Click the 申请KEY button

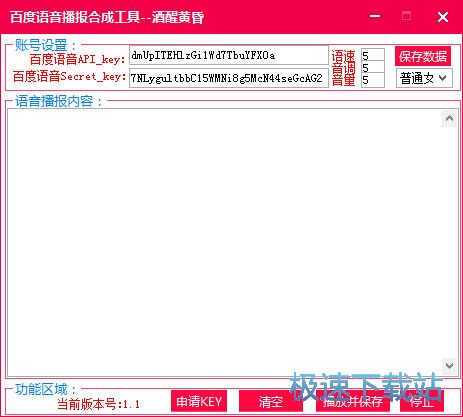[199, 401]
